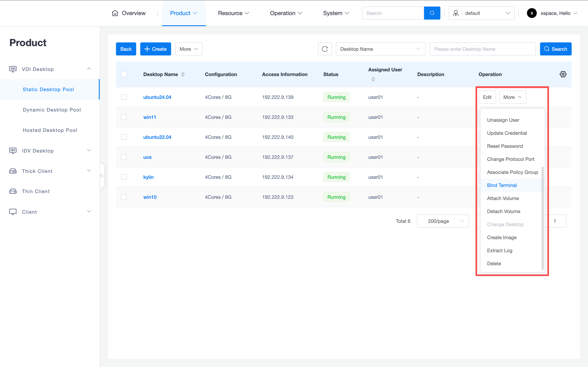Open the ubuntu24.04 desktop link
588x367 pixels.
click(x=157, y=97)
